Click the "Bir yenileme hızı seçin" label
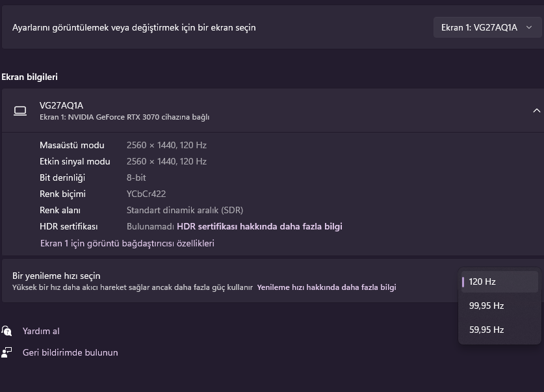Viewport: 544px width, 392px height. (x=57, y=276)
